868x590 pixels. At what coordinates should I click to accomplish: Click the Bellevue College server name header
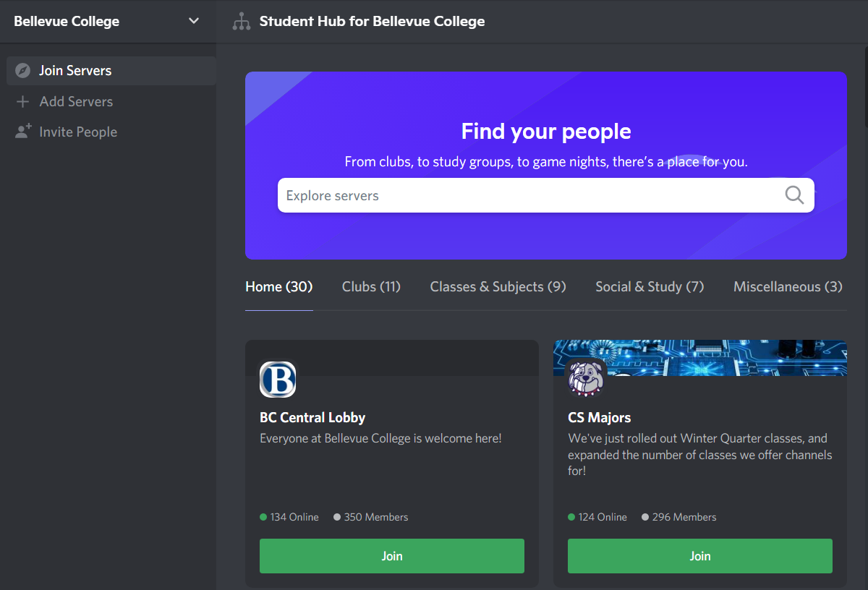[67, 21]
